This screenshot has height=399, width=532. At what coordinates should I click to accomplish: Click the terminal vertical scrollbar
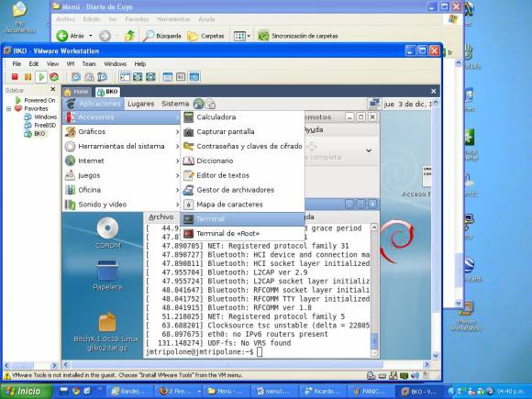pyautogui.click(x=374, y=290)
